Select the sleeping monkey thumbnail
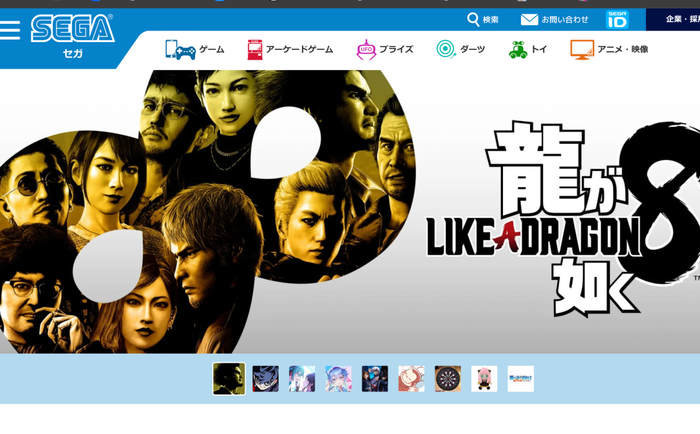Viewport: 700px width, 434px height. click(412, 379)
